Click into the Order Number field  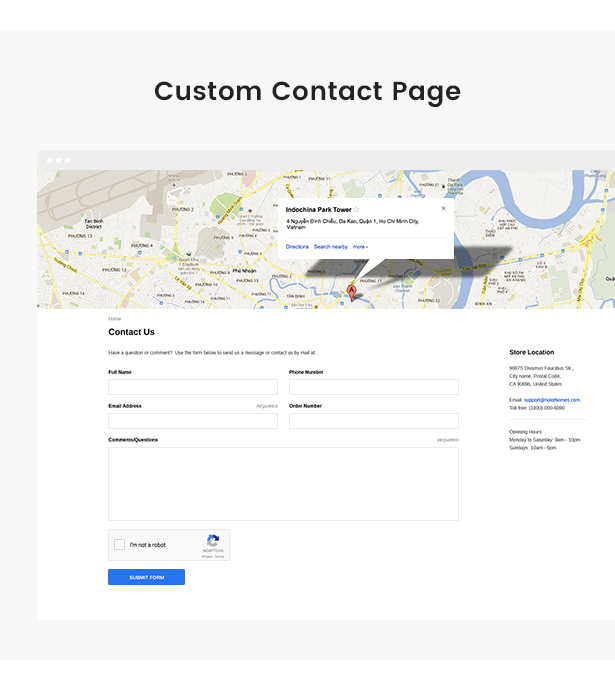(x=374, y=421)
